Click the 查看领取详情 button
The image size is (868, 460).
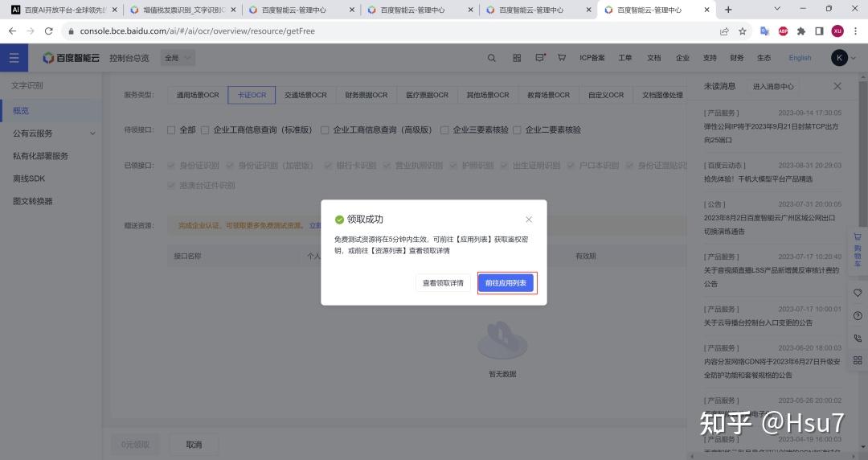pyautogui.click(x=443, y=282)
